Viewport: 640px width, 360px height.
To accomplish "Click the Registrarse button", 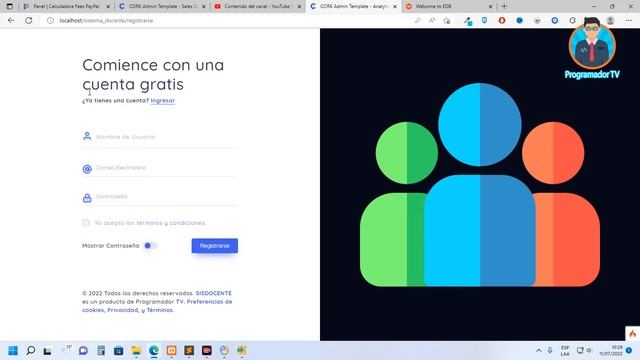I will click(215, 246).
